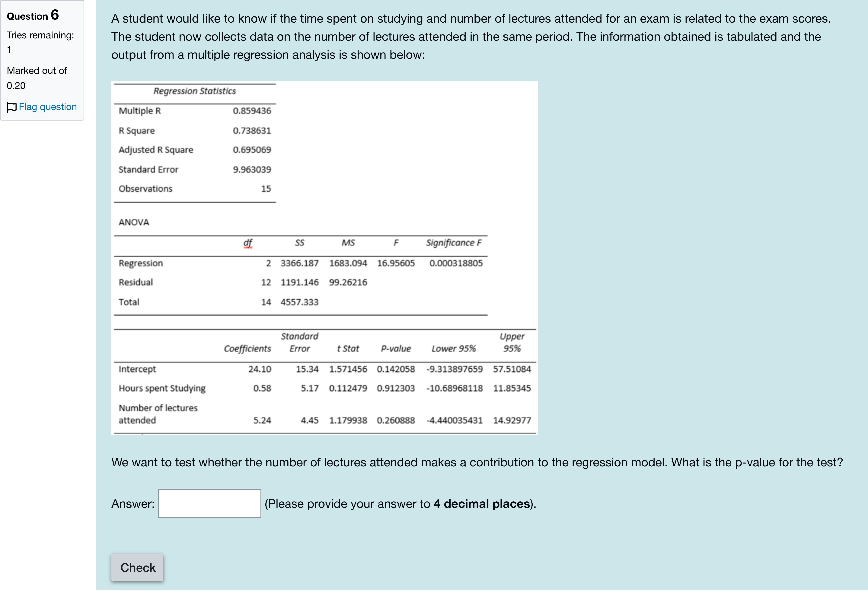
Task: Open the Flag question link
Action: coord(48,107)
